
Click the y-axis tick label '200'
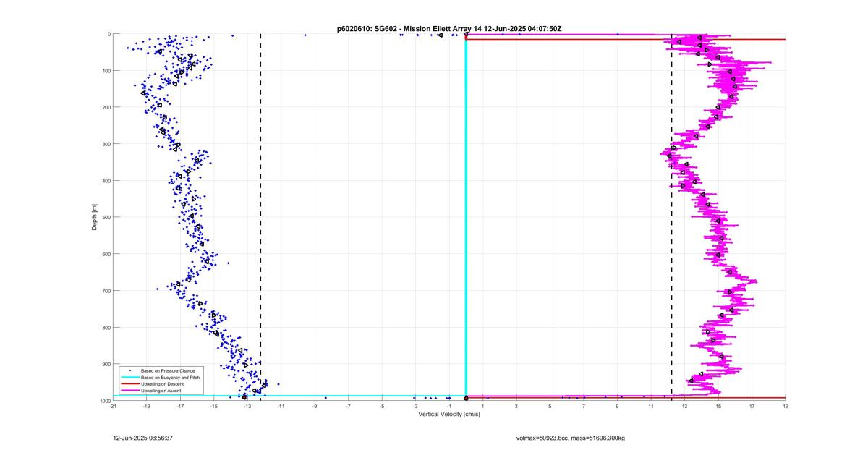106,107
